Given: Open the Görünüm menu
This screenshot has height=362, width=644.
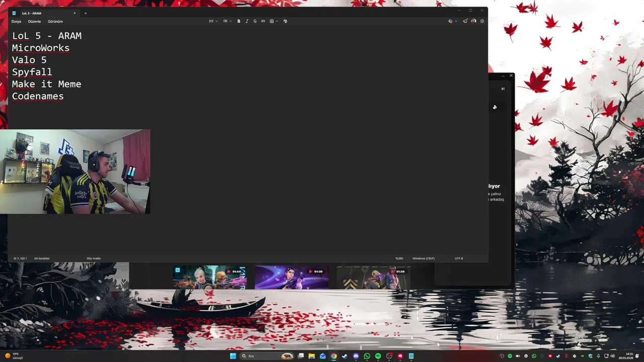Looking at the screenshot, I should (55, 22).
